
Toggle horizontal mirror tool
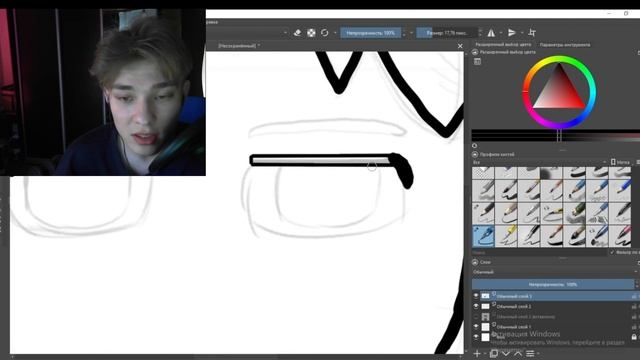click(x=491, y=33)
